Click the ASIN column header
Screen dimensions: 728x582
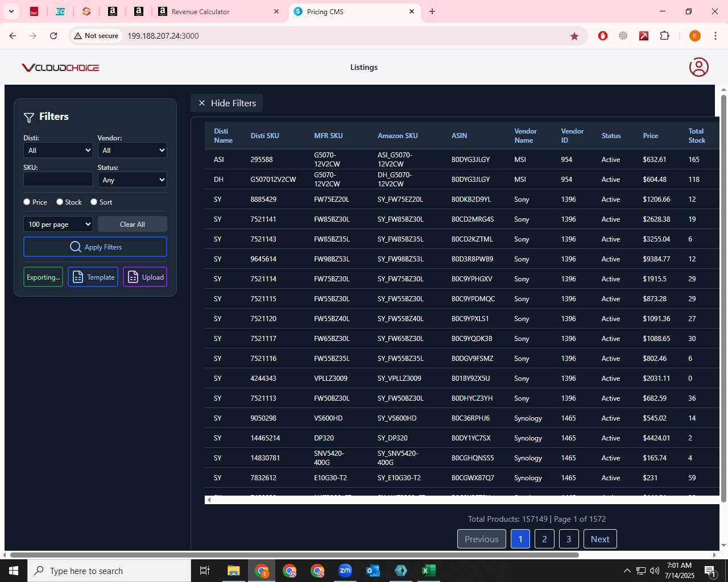click(x=459, y=136)
